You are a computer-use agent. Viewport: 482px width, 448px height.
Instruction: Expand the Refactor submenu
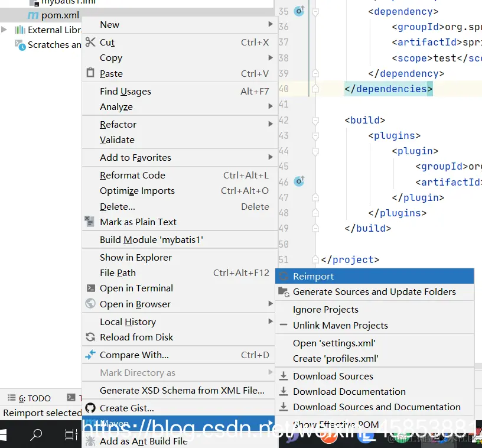click(x=271, y=124)
